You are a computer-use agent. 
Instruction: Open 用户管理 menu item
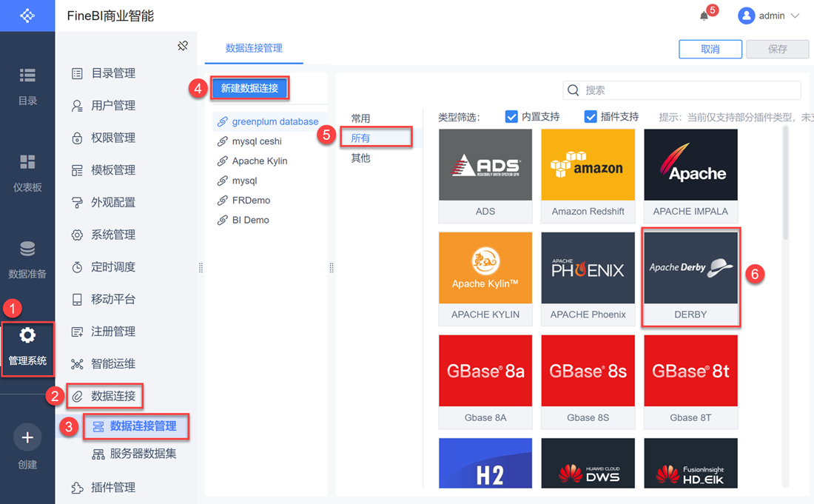tap(104, 106)
